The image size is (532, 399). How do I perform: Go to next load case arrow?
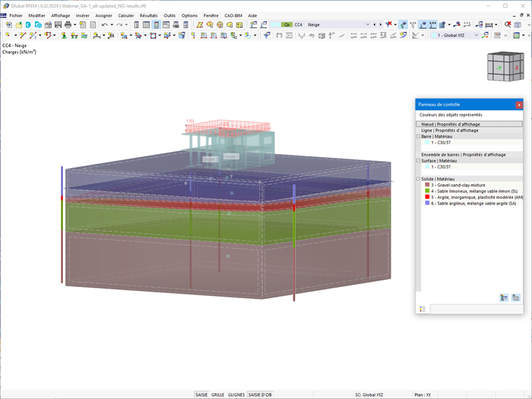(380, 24)
